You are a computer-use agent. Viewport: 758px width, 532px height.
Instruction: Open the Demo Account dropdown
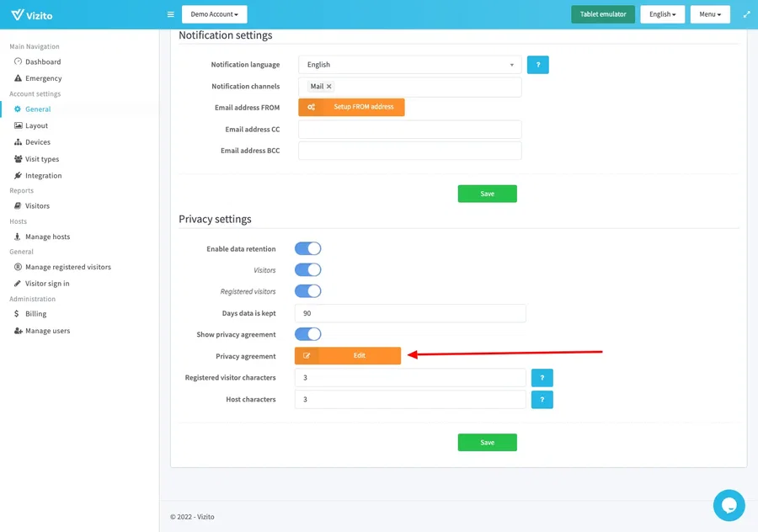(x=214, y=14)
